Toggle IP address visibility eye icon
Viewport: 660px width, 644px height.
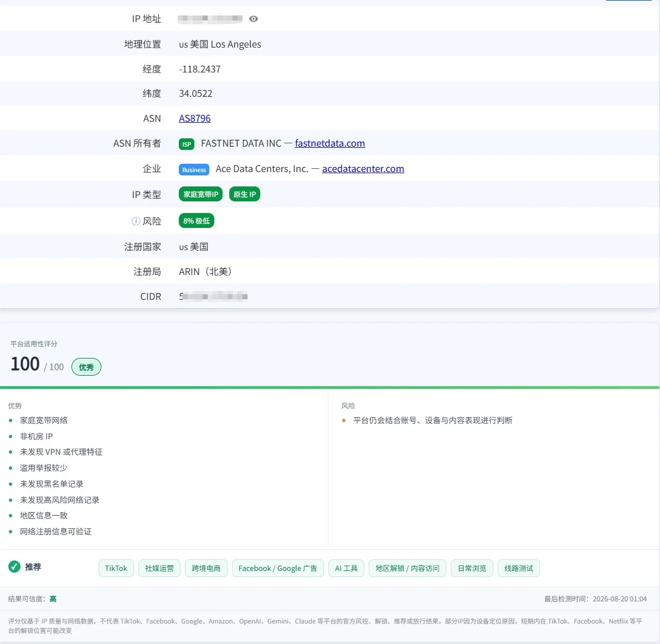254,19
